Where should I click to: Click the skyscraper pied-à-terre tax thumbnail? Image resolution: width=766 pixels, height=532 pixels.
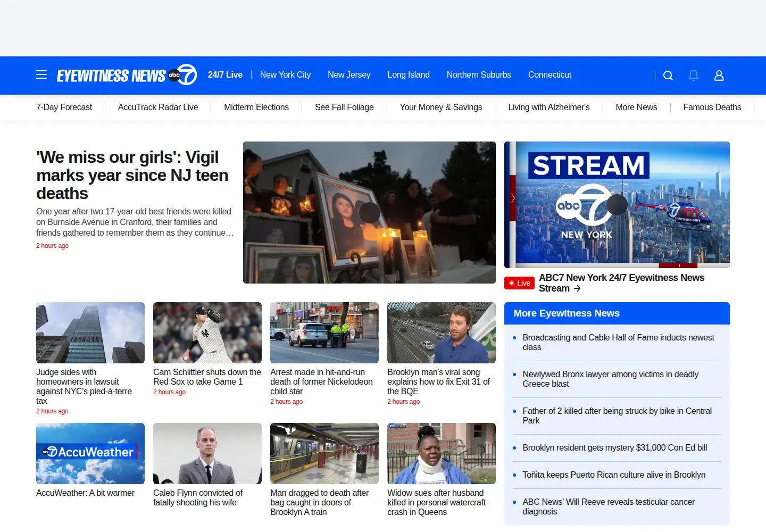[x=90, y=333]
